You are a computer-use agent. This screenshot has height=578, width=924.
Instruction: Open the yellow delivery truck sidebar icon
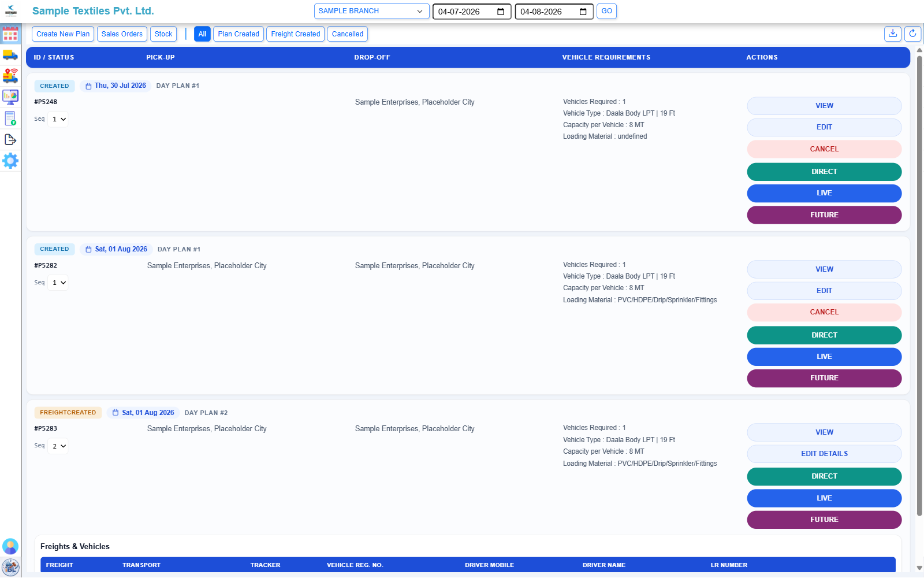tap(10, 55)
